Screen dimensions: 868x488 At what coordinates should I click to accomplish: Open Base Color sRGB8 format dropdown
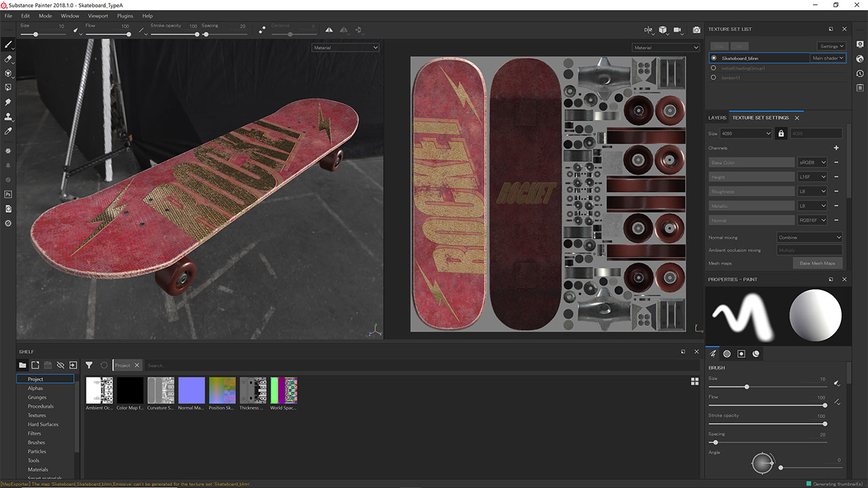(x=812, y=163)
